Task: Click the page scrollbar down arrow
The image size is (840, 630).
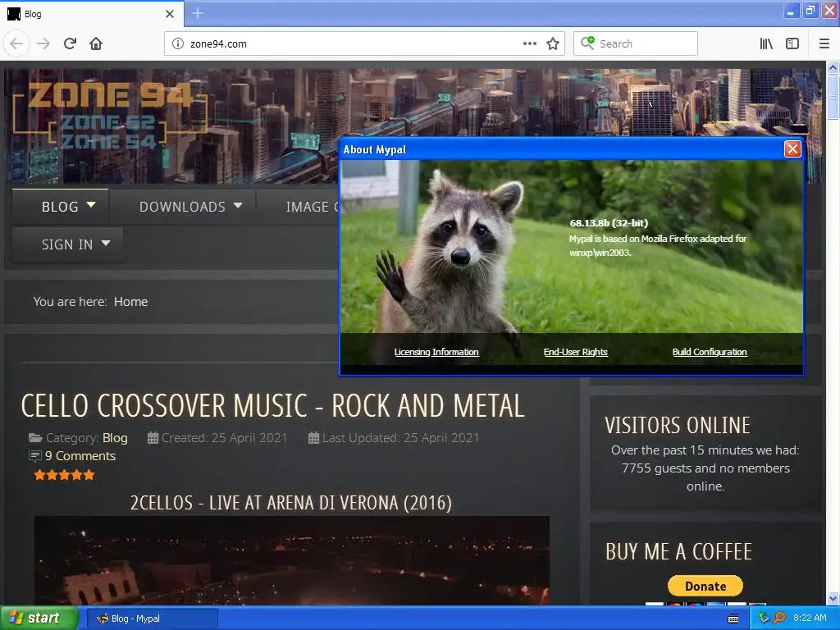Action: (x=833, y=598)
